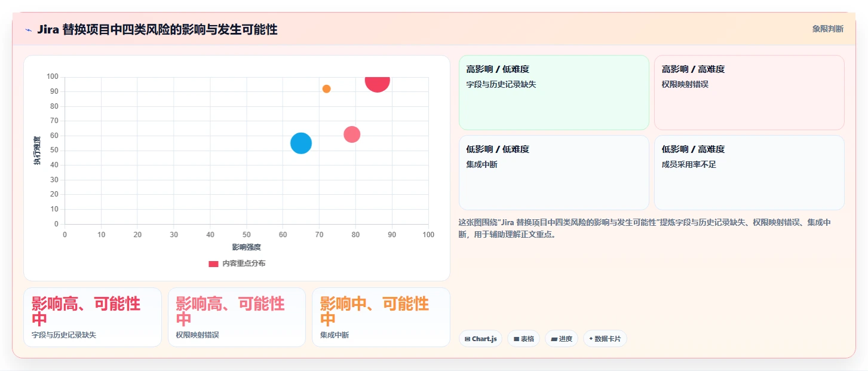Click the 影响强度 x-axis title

pyautogui.click(x=247, y=247)
